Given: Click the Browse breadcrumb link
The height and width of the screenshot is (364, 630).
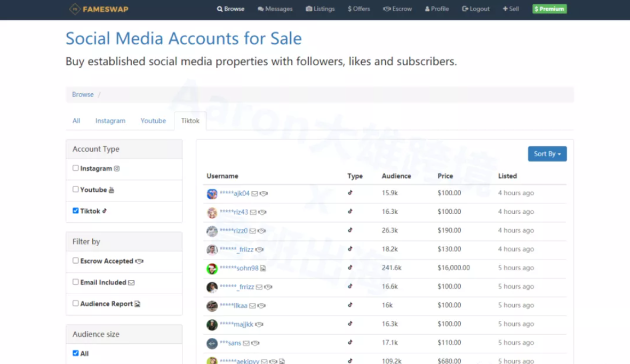Looking at the screenshot, I should (x=83, y=94).
